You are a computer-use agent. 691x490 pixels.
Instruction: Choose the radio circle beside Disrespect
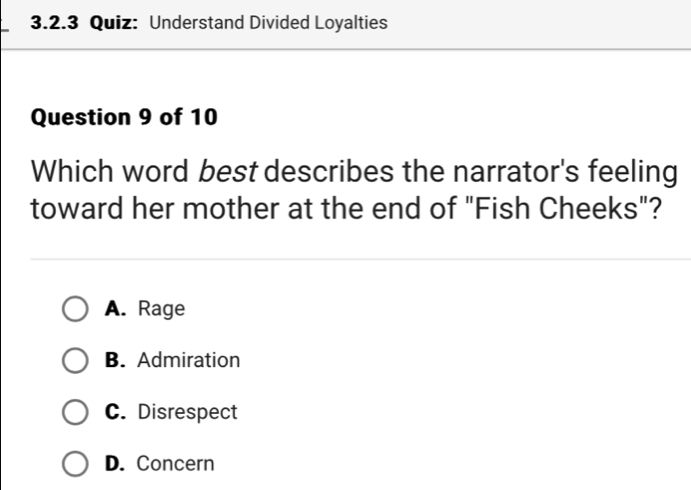pyautogui.click(x=76, y=412)
